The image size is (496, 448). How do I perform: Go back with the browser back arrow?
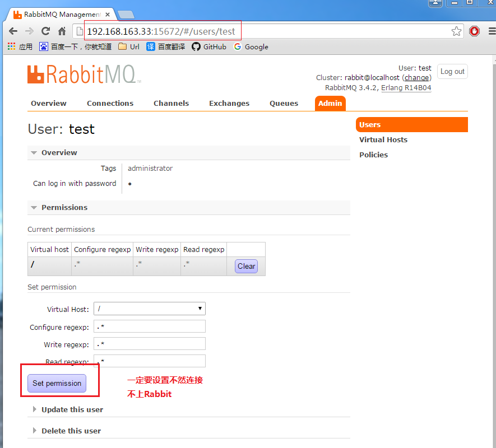13,31
